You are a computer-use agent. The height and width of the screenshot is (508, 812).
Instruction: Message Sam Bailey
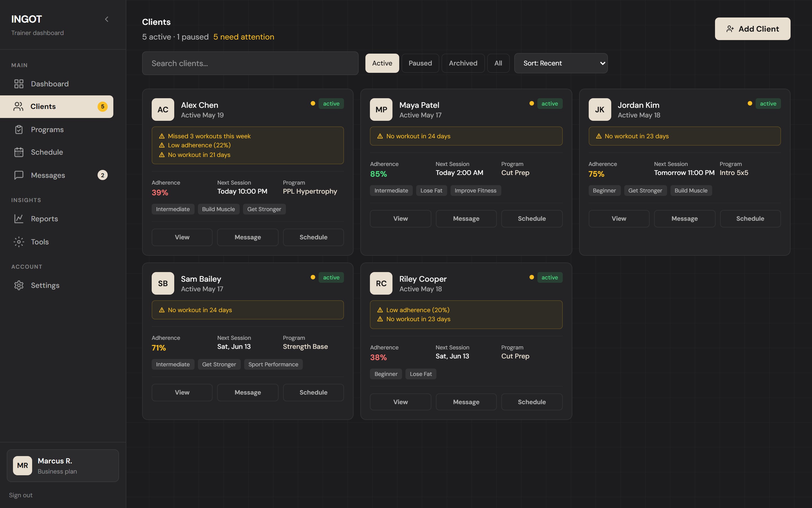[x=248, y=392]
